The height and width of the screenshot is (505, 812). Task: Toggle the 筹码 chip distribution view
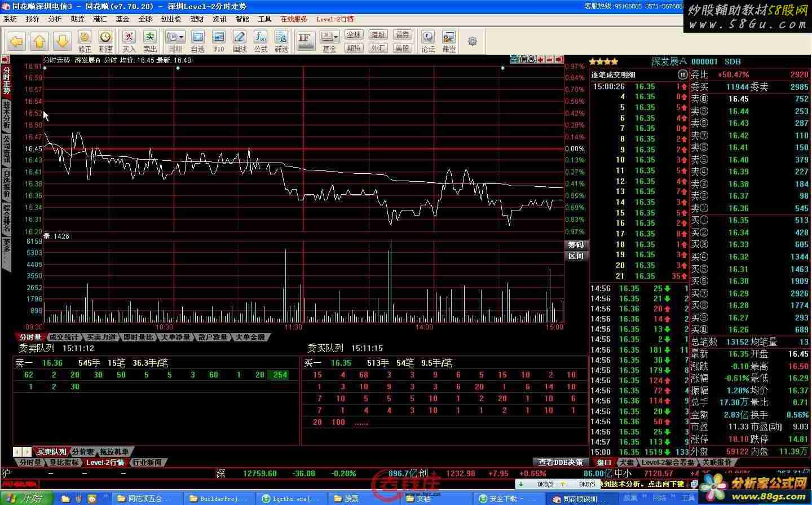[x=576, y=245]
